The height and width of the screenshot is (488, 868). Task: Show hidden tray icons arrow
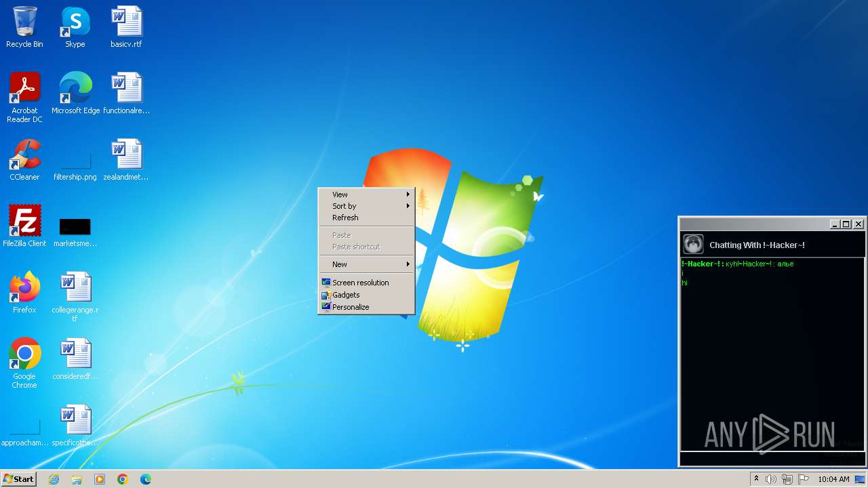(x=756, y=479)
